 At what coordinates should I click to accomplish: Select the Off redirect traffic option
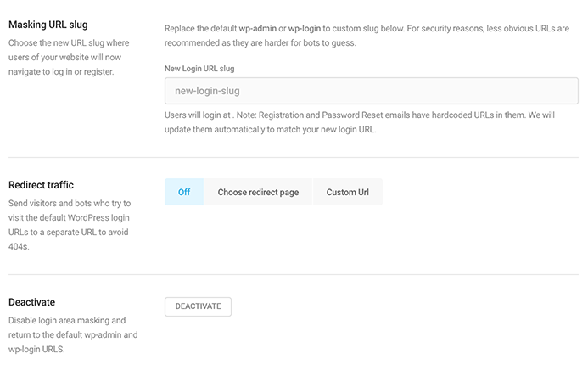point(184,192)
